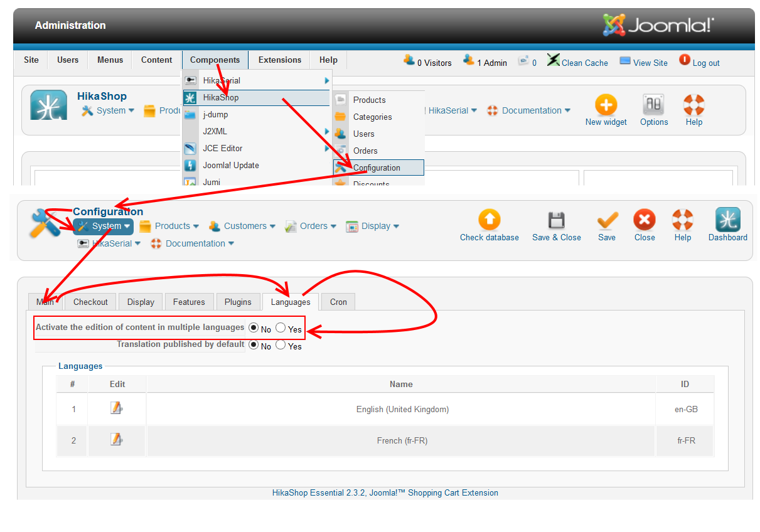Open the Display dropdown menu
This screenshot has height=532, width=760.
(x=373, y=226)
